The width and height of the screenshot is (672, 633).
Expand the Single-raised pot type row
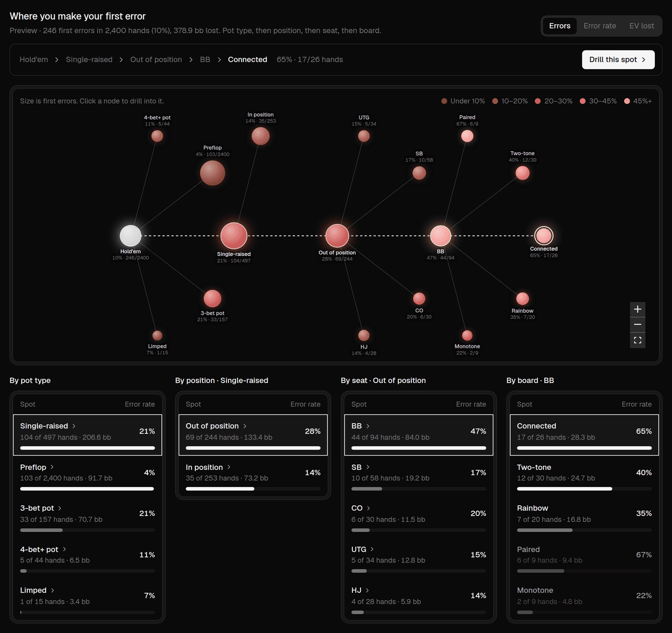pos(87,435)
